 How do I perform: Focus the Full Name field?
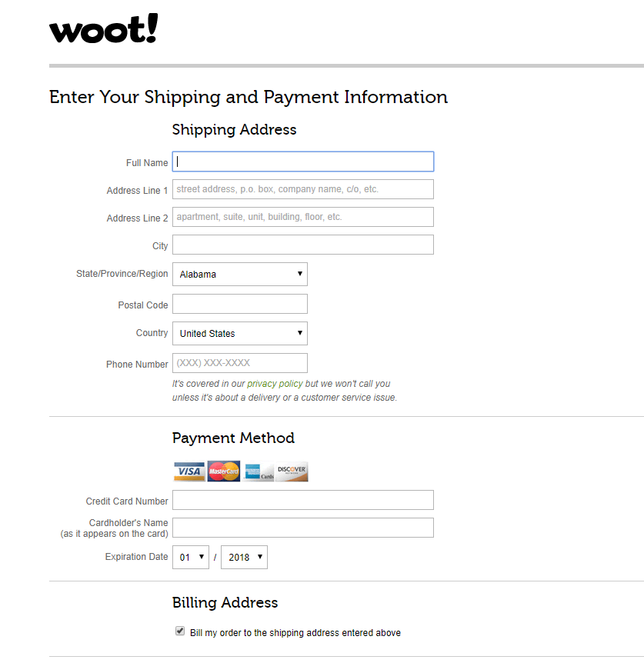coord(303,162)
